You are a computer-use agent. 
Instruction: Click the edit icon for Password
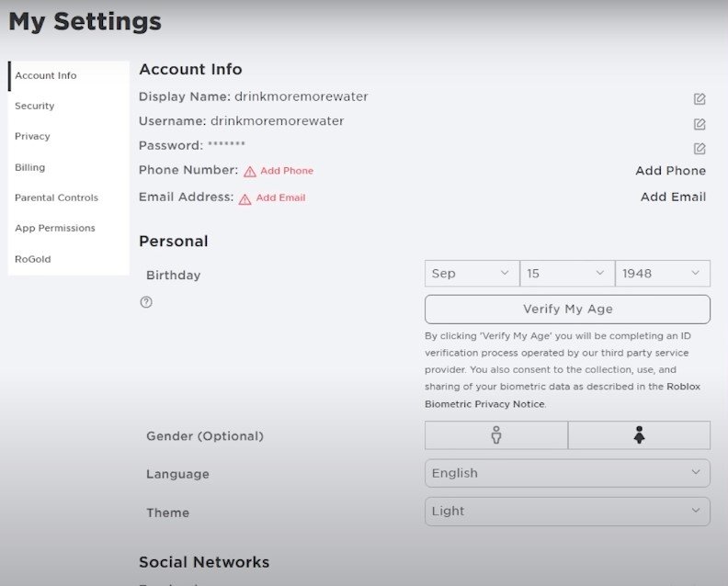[700, 149]
